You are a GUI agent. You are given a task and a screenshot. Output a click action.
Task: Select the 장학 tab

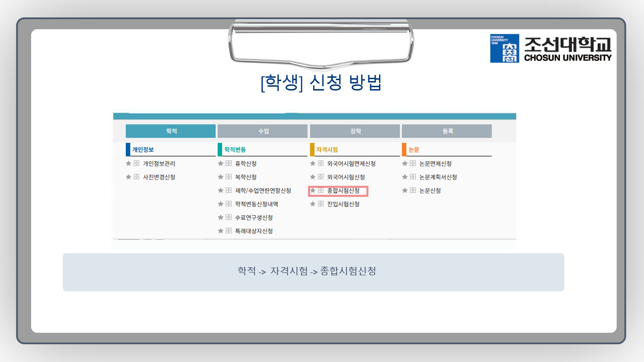pos(355,131)
